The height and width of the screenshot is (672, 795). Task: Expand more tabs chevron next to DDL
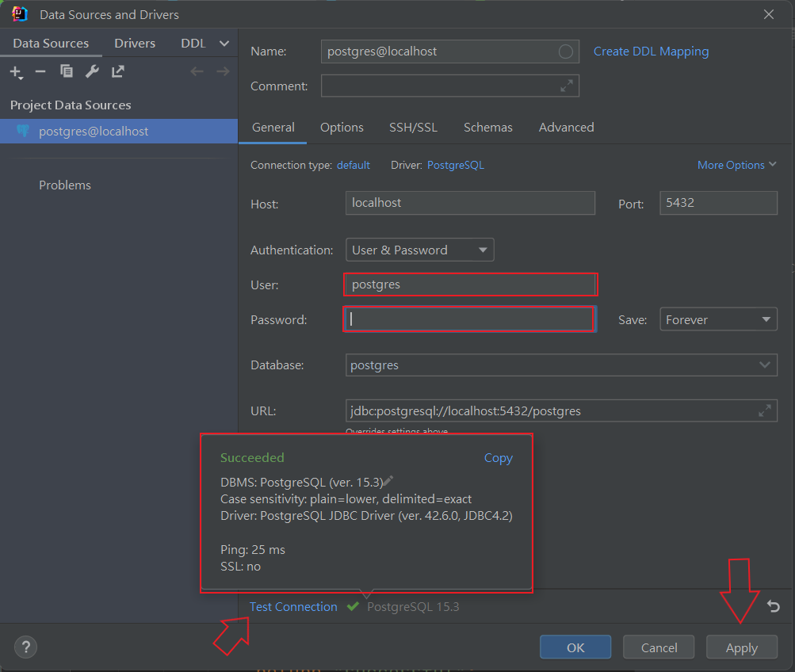pos(224,44)
